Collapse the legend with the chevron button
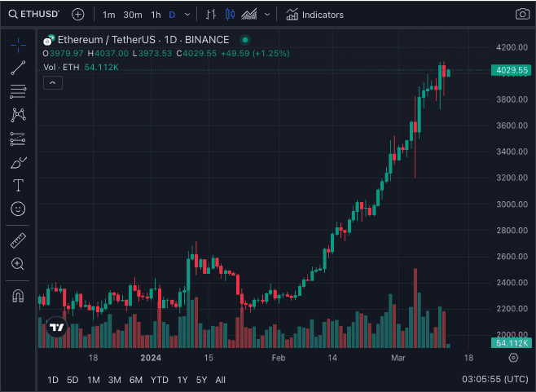The height and width of the screenshot is (392, 536). coord(53,83)
